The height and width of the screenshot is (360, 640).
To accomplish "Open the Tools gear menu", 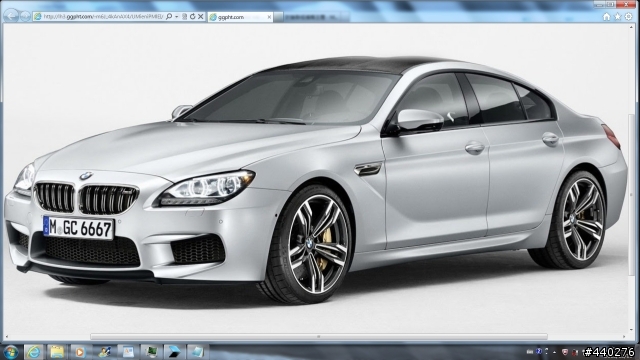I will click(x=629, y=16).
